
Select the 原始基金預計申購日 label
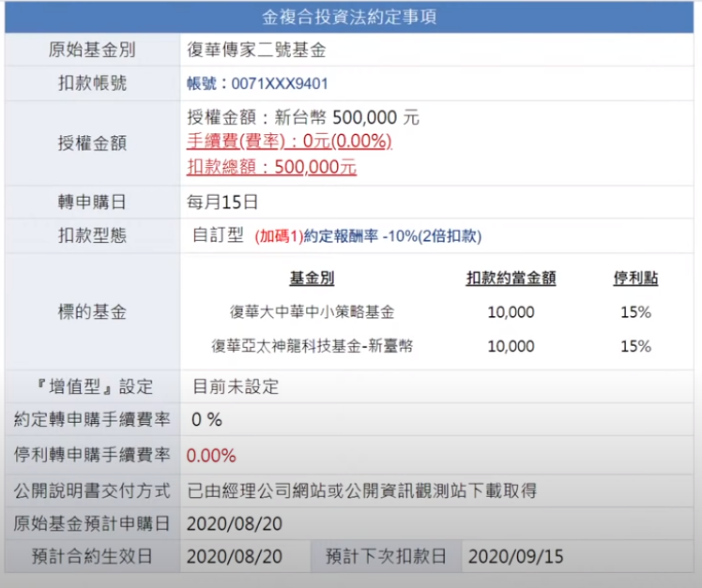pos(92,523)
